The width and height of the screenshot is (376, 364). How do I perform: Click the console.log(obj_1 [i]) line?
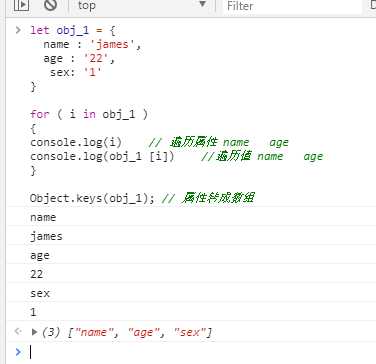click(176, 156)
